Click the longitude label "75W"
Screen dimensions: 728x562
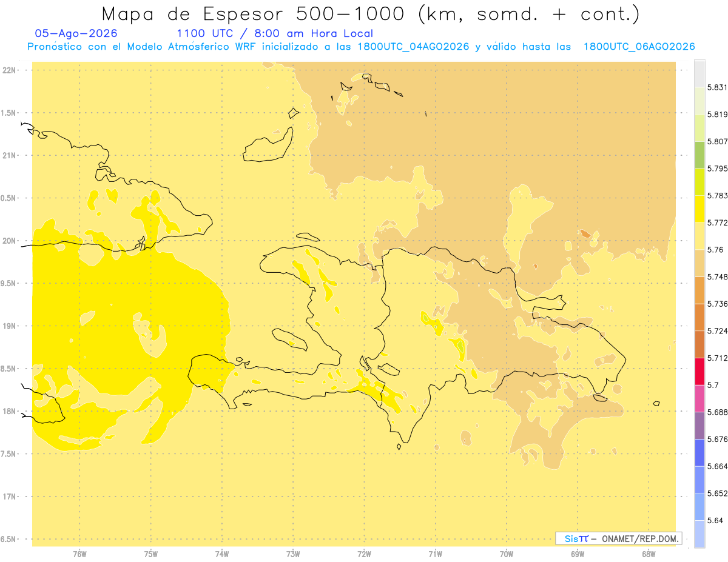point(151,554)
